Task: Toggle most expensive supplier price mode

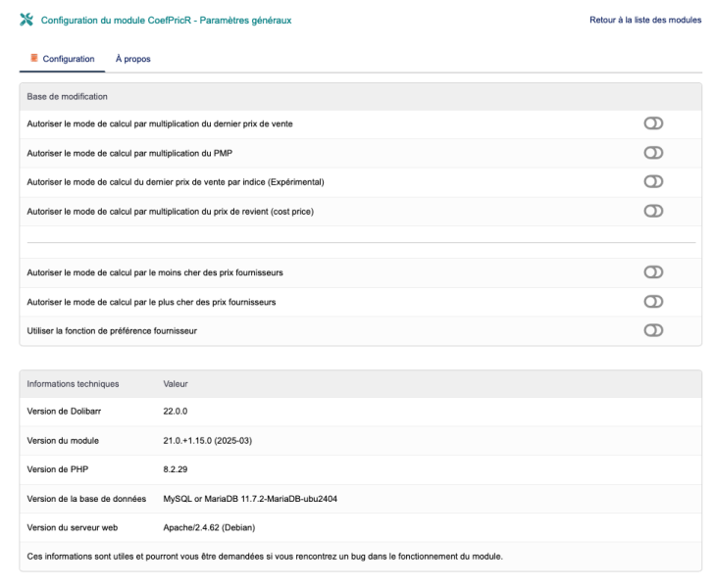Action: click(653, 301)
